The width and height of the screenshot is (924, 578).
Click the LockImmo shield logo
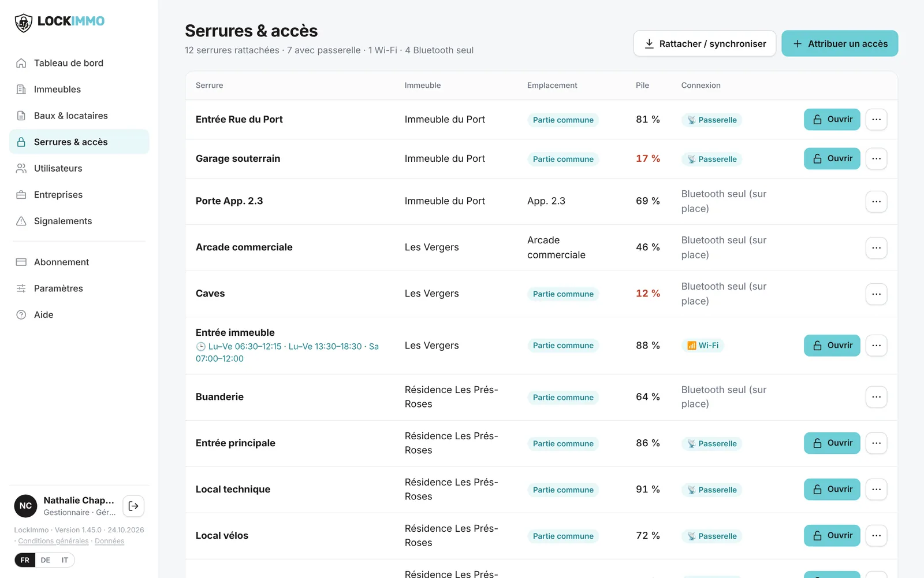click(x=23, y=23)
